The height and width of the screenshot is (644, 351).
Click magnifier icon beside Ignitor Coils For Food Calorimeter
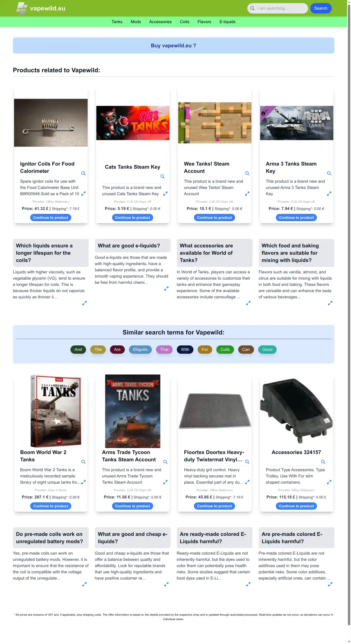tap(83, 173)
